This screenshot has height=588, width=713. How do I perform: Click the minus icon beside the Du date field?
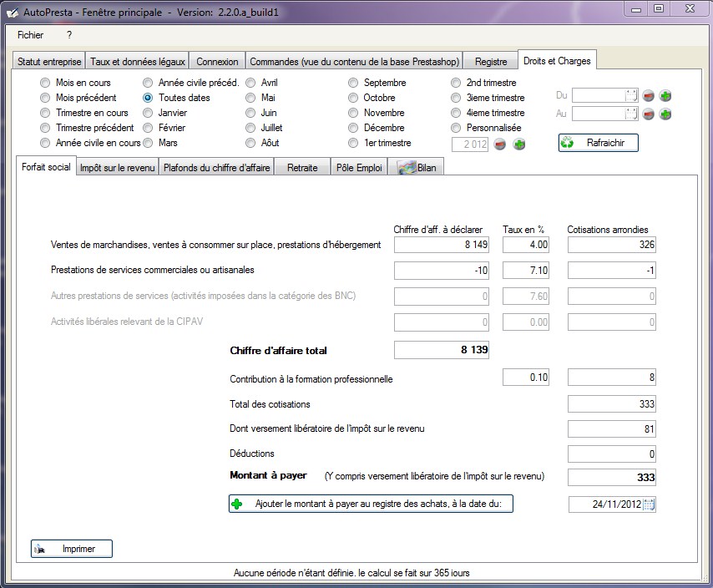click(650, 96)
